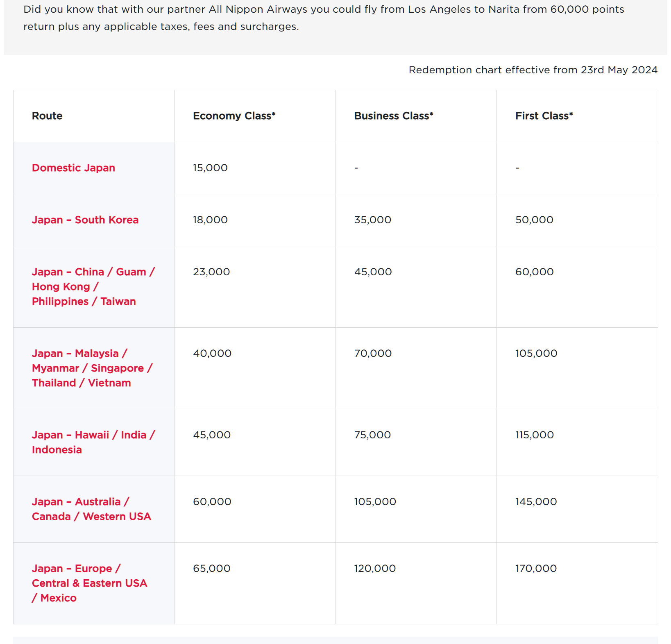Click the Japan – South Korea link
This screenshot has height=644, width=671.
point(85,220)
